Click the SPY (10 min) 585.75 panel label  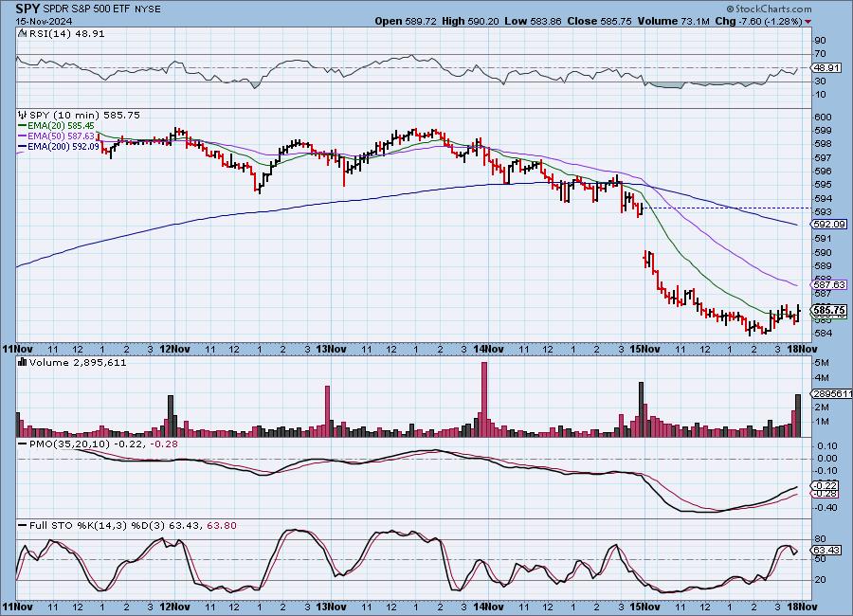click(85, 115)
